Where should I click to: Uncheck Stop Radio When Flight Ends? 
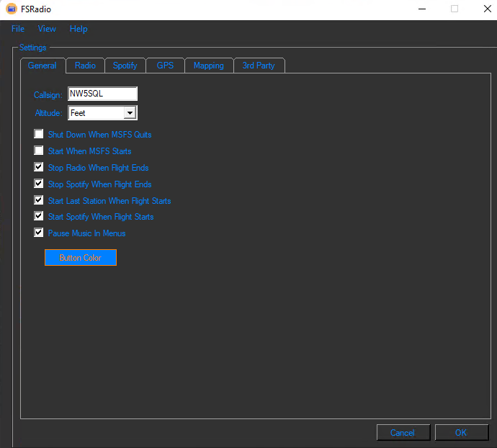point(39,167)
